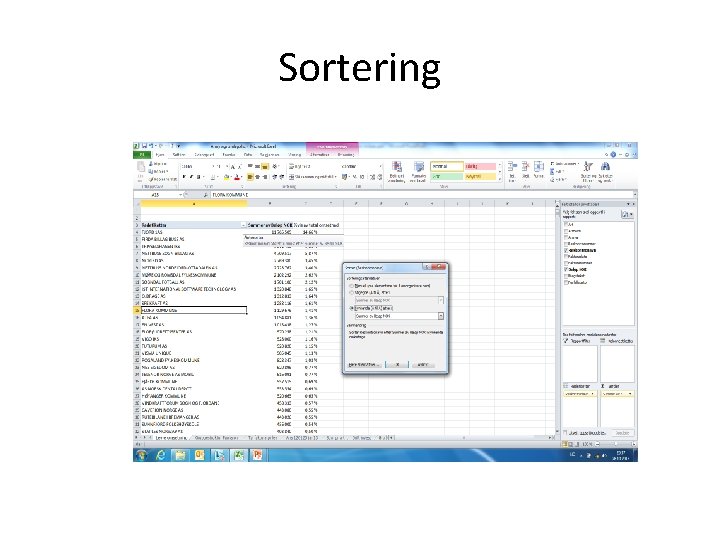Click the yellow Fill Color bucket icon

coord(227,177)
